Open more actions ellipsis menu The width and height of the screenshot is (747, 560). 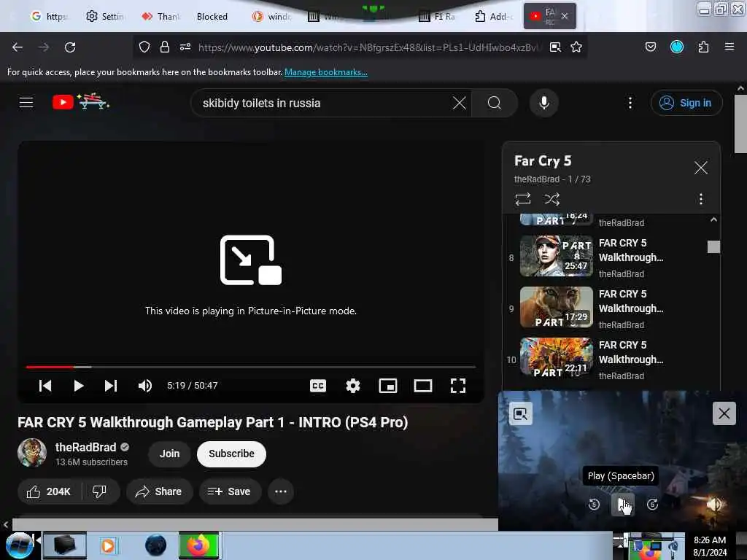(x=281, y=491)
